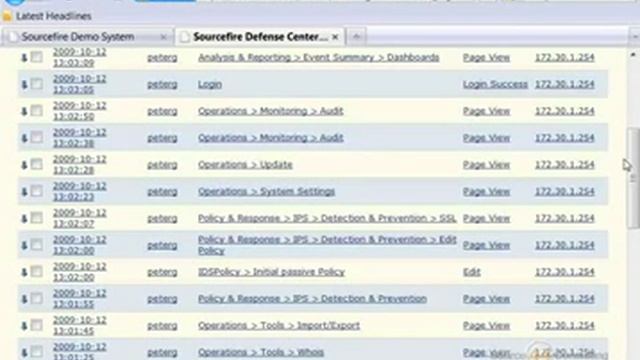Image resolution: width=640 pixels, height=360 pixels.
Task: Click the arrow icon in the Edit Policy row
Action: pos(24,245)
